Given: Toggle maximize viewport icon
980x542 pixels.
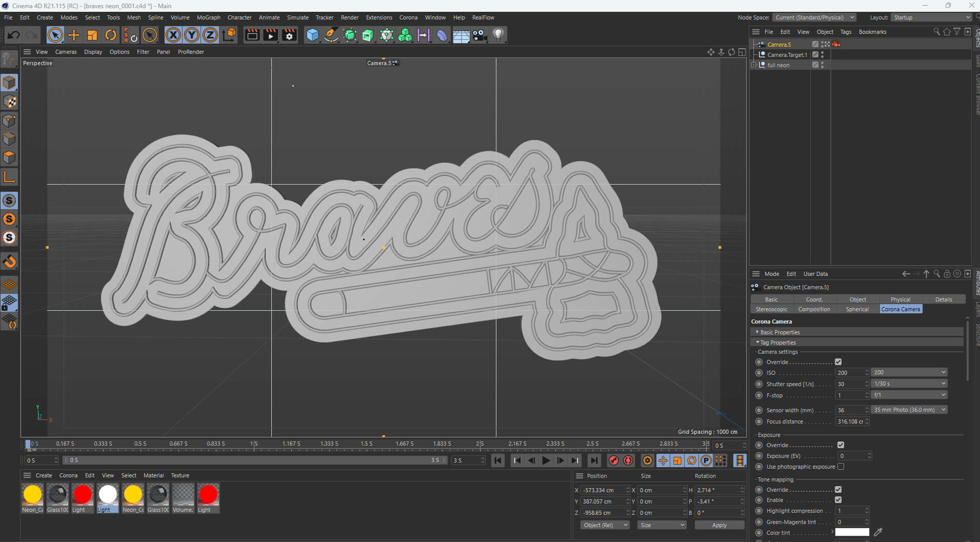Looking at the screenshot, I should coord(742,52).
